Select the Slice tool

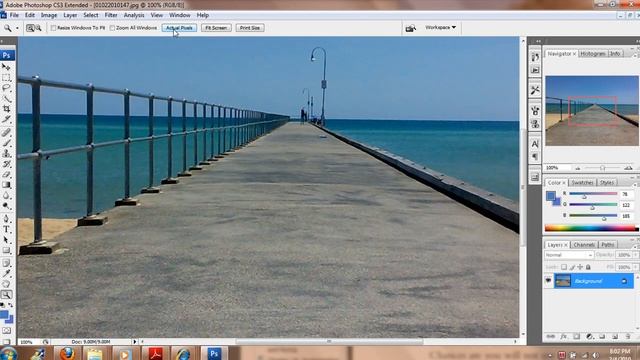pyautogui.click(x=6, y=120)
